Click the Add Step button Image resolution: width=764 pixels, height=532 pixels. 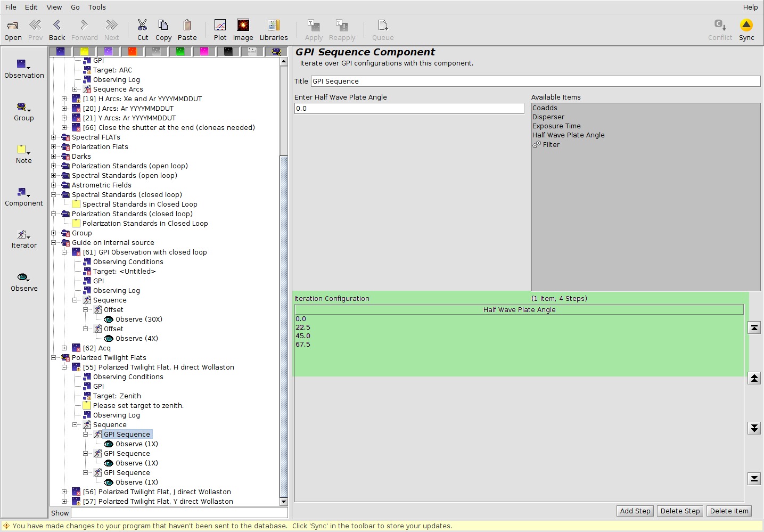coord(635,511)
